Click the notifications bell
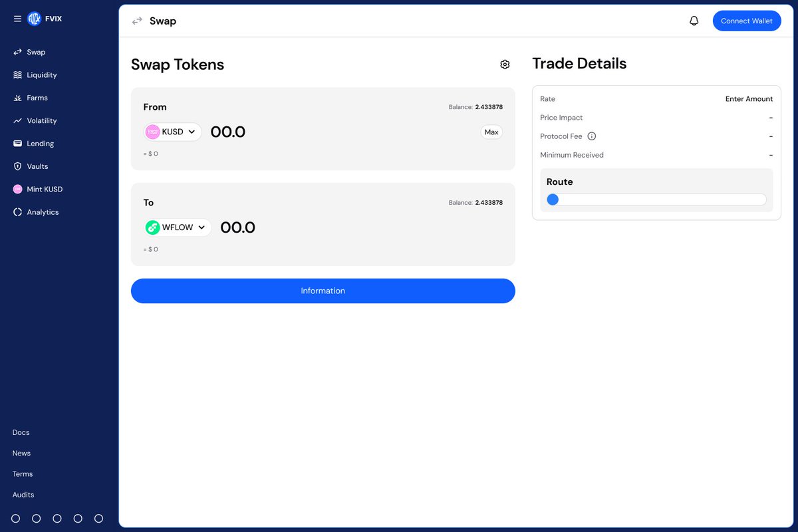 pos(694,21)
